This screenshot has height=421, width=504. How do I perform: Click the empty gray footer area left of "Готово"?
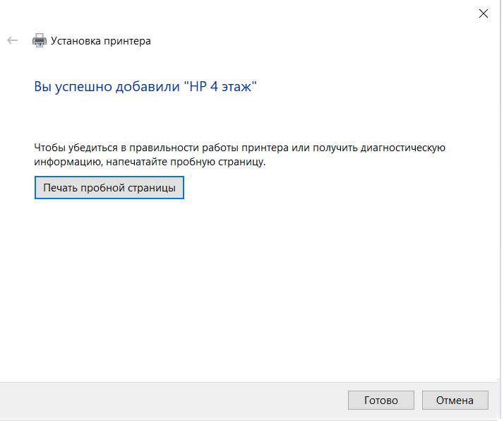tap(176, 400)
